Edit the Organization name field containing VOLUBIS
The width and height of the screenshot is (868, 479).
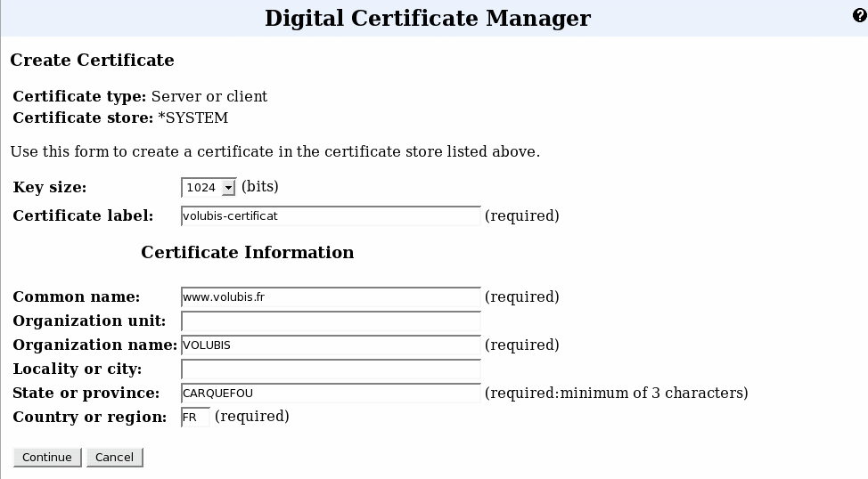point(331,345)
